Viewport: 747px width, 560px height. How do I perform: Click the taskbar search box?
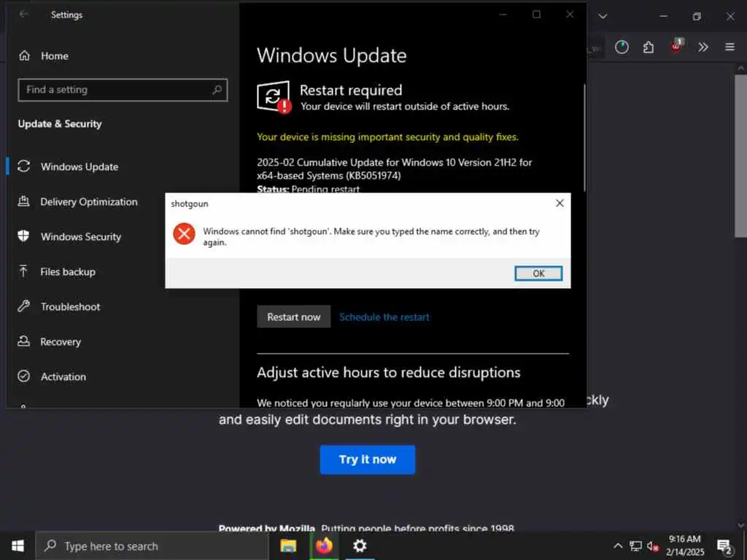tap(152, 545)
